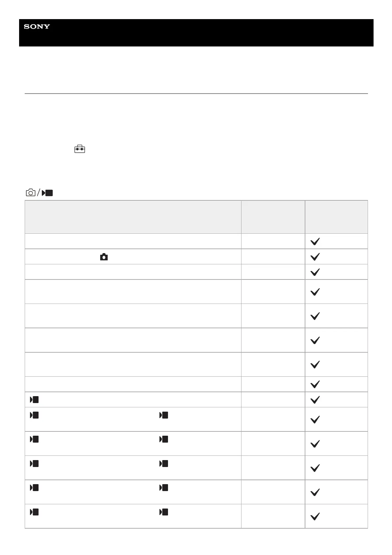This screenshot has height=555, width=392.
Task: Click the outlined still camera icon above the table
Action: [x=31, y=193]
